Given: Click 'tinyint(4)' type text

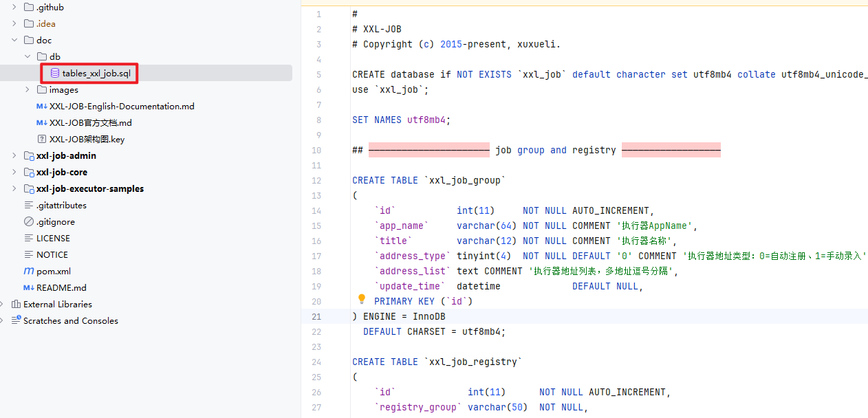Looking at the screenshot, I should click(484, 256).
